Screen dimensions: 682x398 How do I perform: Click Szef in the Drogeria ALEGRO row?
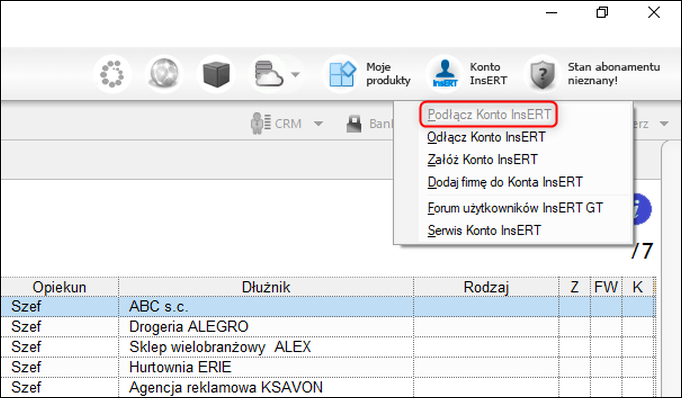(26, 327)
